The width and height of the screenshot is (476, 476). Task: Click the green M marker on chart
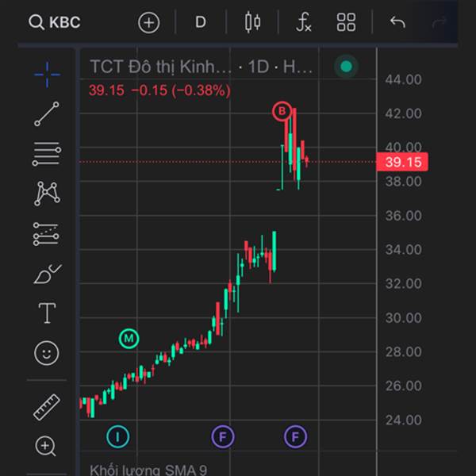pos(129,338)
